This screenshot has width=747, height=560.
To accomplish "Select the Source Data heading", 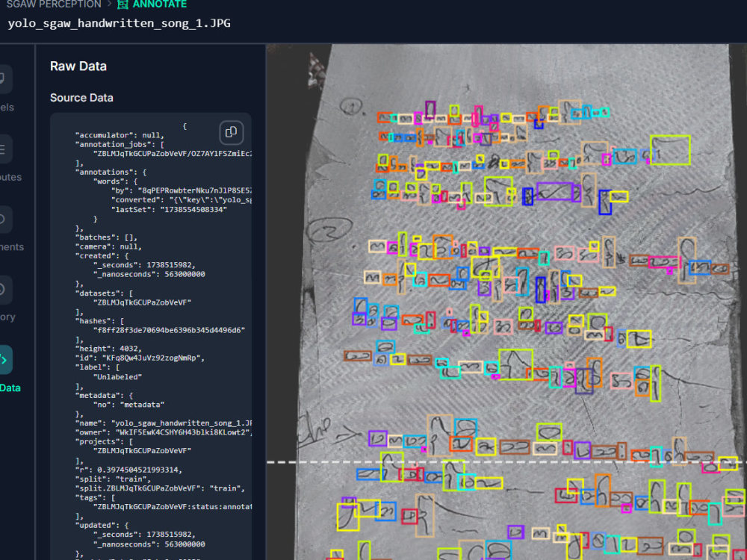I will click(81, 98).
